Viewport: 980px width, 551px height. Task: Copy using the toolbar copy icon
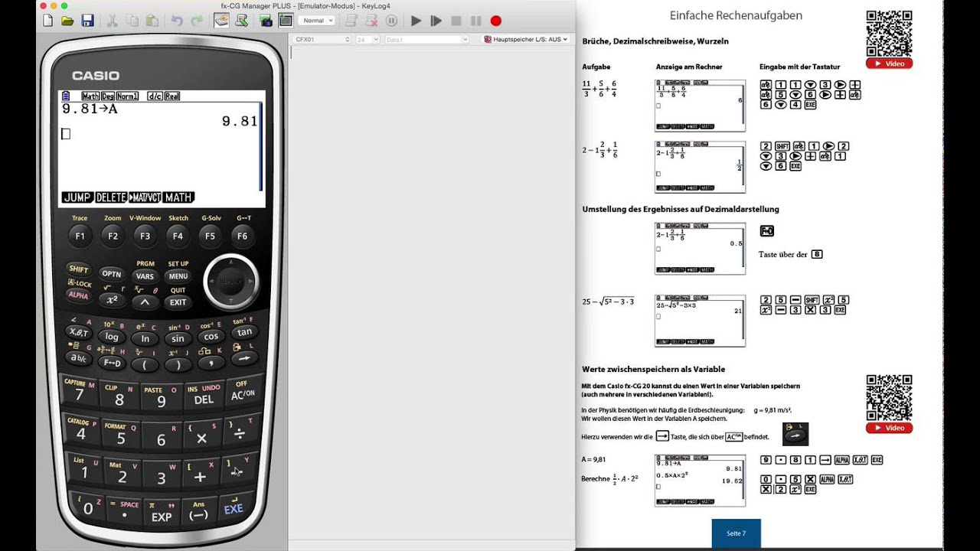click(x=134, y=21)
